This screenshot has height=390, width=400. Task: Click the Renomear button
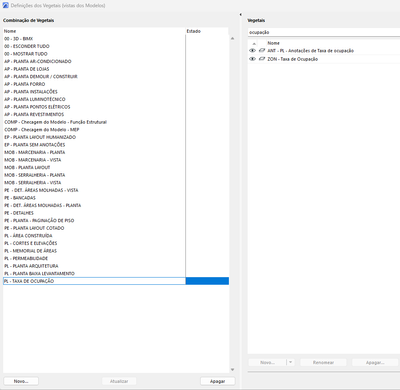coord(323,362)
